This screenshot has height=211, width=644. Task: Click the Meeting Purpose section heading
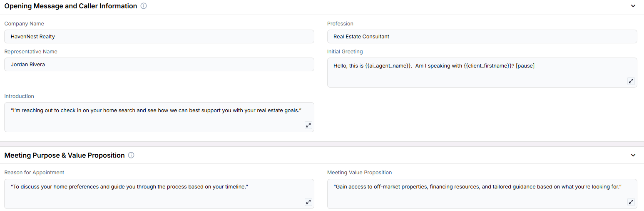coord(65,155)
